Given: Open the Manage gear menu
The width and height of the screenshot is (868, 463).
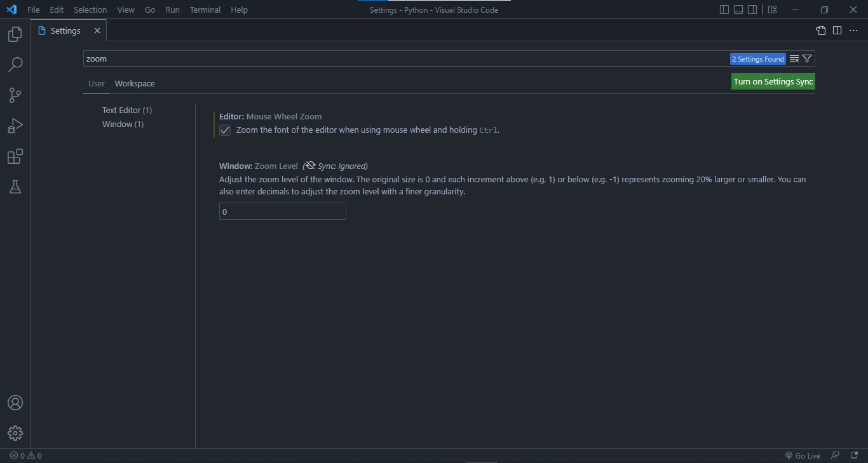Looking at the screenshot, I should [15, 433].
